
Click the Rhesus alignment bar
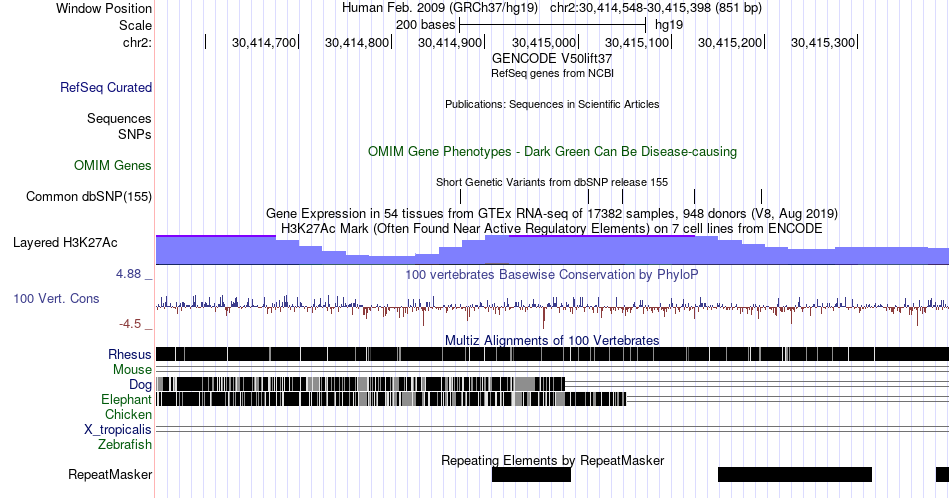(552, 354)
